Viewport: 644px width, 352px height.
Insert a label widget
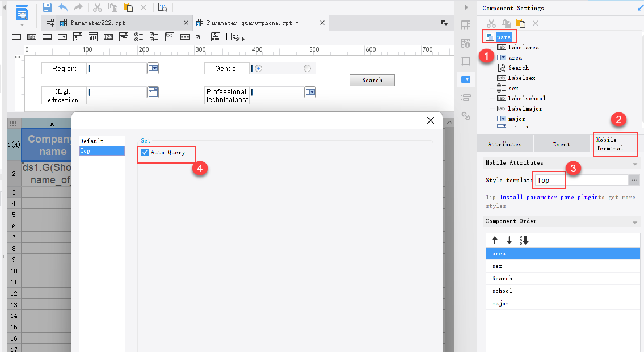32,37
